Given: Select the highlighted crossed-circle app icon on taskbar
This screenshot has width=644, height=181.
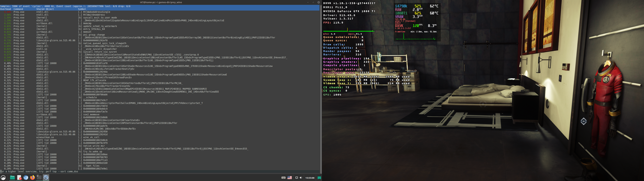Looking at the screenshot, I should [46, 177].
